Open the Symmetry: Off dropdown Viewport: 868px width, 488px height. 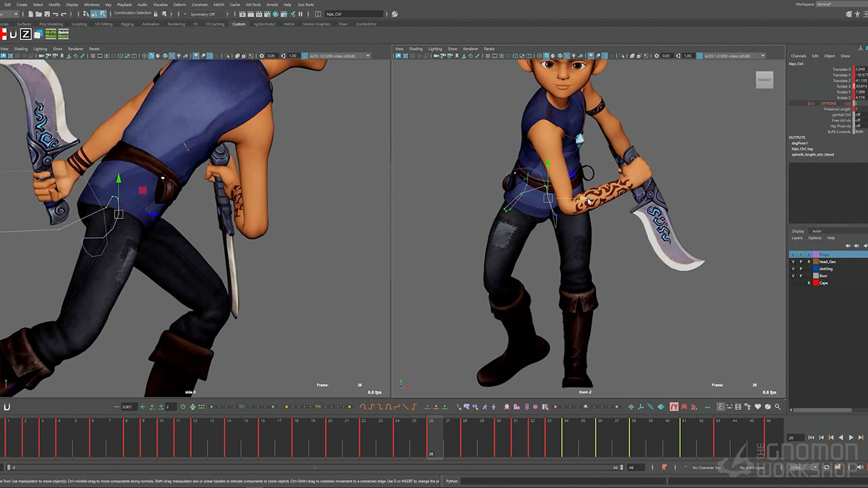coord(205,14)
